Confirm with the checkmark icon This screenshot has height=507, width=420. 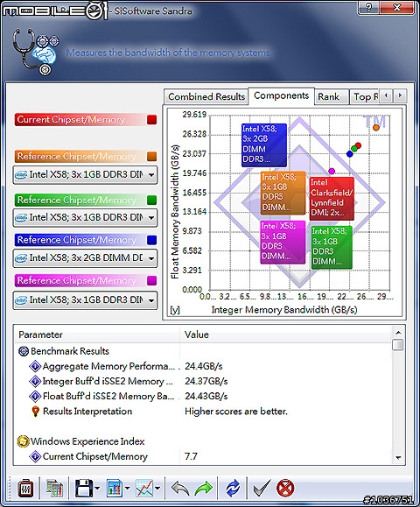[x=262, y=489]
